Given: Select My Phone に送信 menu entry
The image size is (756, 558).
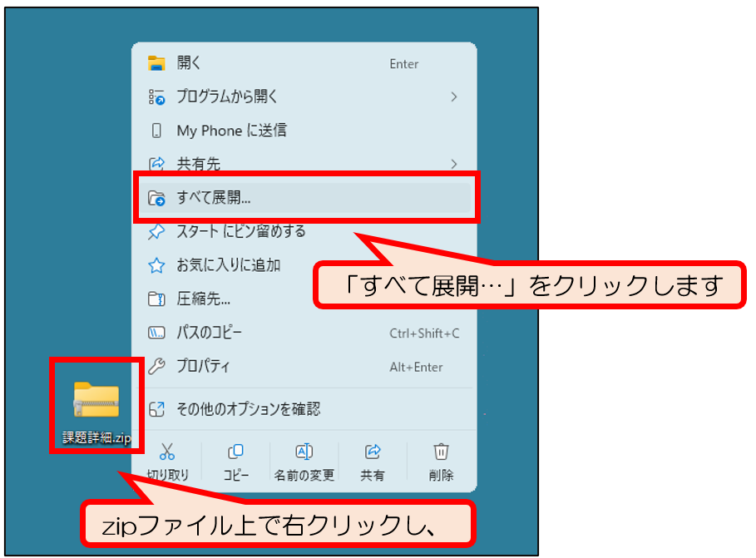Looking at the screenshot, I should [x=231, y=131].
